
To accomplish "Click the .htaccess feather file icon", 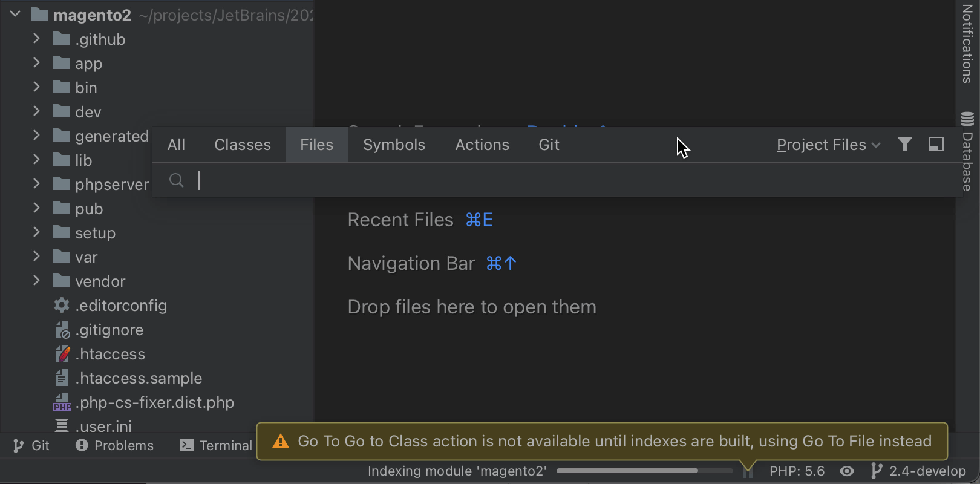I will coord(62,354).
